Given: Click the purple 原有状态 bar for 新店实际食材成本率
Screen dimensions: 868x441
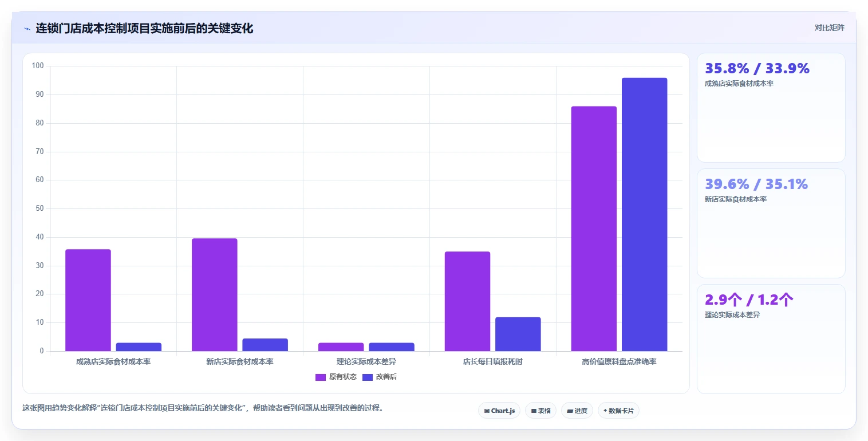Looking at the screenshot, I should point(215,295).
